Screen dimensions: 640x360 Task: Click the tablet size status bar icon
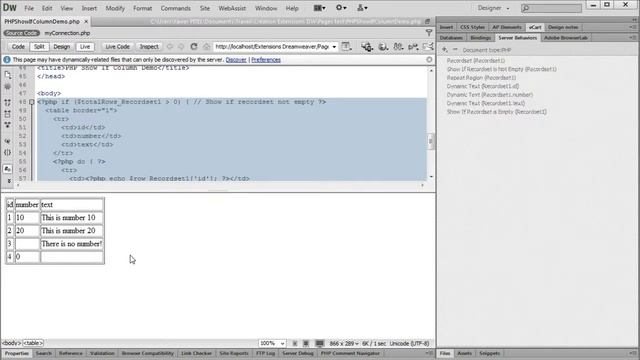pyautogui.click(x=306, y=344)
